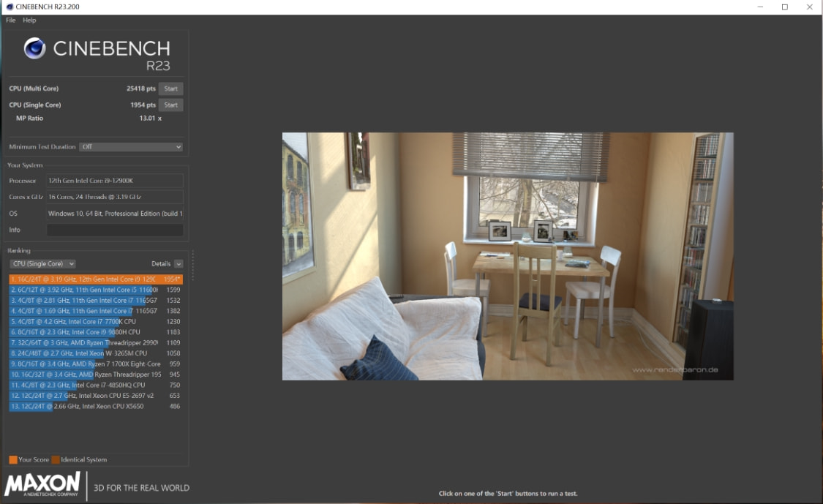Select ranking row 13 Xeon X5650
Image resolution: width=823 pixels, height=504 pixels.
point(96,407)
